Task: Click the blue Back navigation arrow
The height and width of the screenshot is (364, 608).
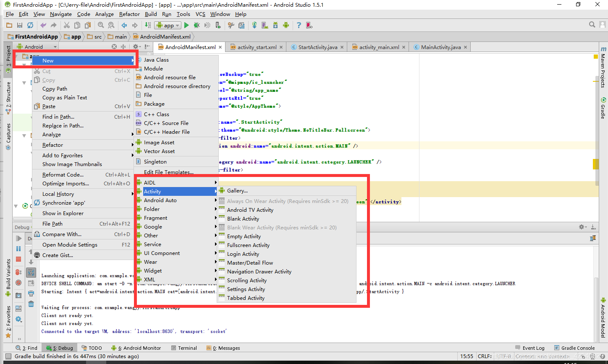Action: pyautogui.click(x=124, y=25)
